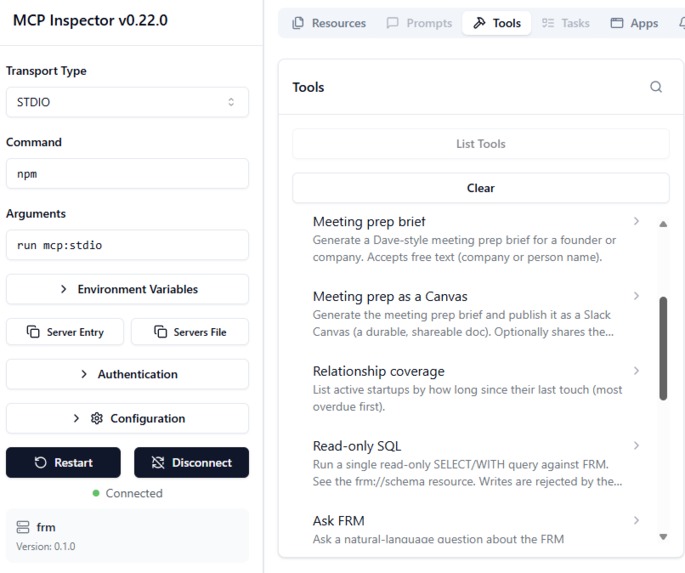This screenshot has width=685, height=573.
Task: Click the Resources tab document icon
Action: [298, 23]
